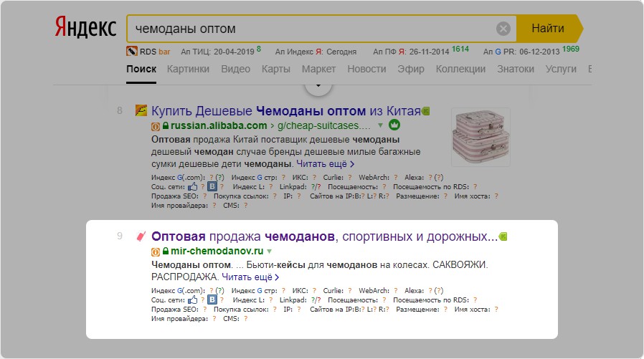This screenshot has width=644, height=359.
Task: Click the mir-chemodanov result favicon
Action: point(141,236)
